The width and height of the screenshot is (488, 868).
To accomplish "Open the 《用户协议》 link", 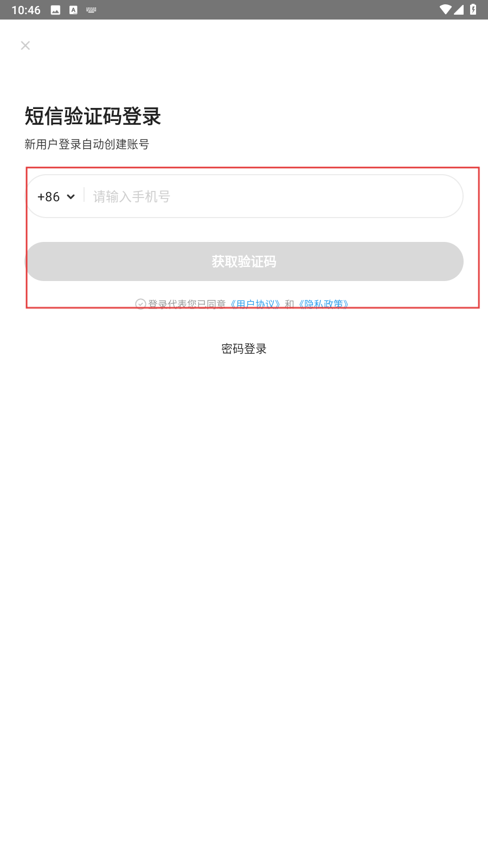I will 255,304.
